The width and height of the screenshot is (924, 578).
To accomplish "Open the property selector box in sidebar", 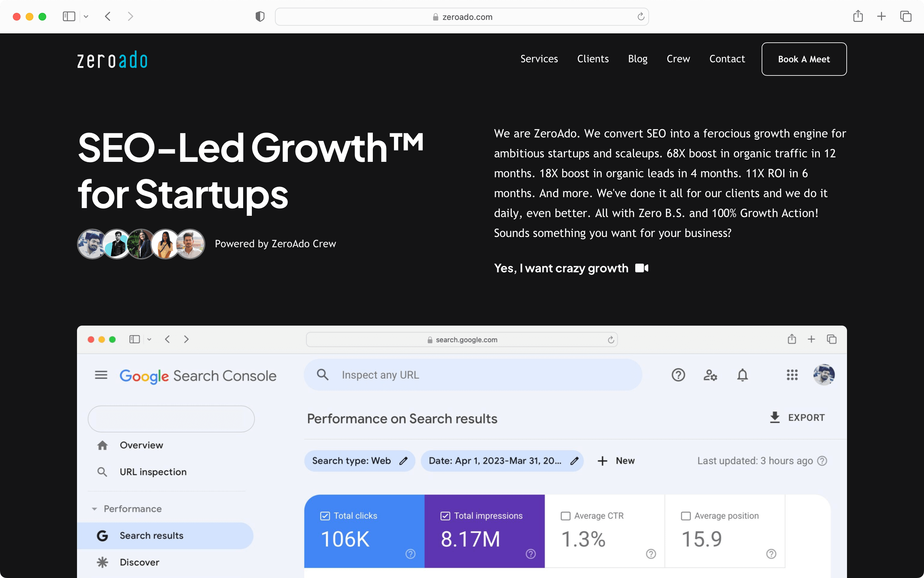I will point(171,419).
